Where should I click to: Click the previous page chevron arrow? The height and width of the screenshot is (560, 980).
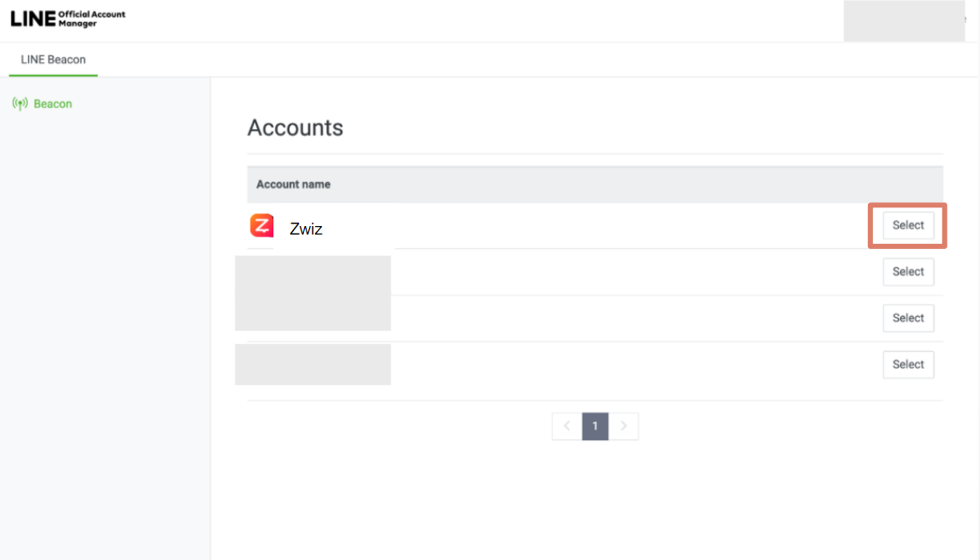click(566, 426)
